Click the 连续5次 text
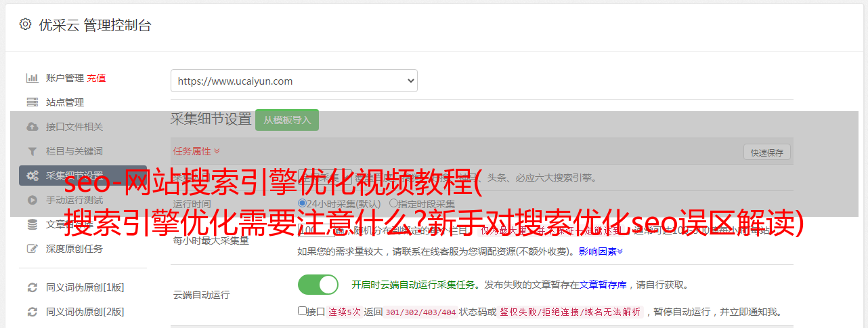Viewport: 868px width, 328px height. (345, 312)
